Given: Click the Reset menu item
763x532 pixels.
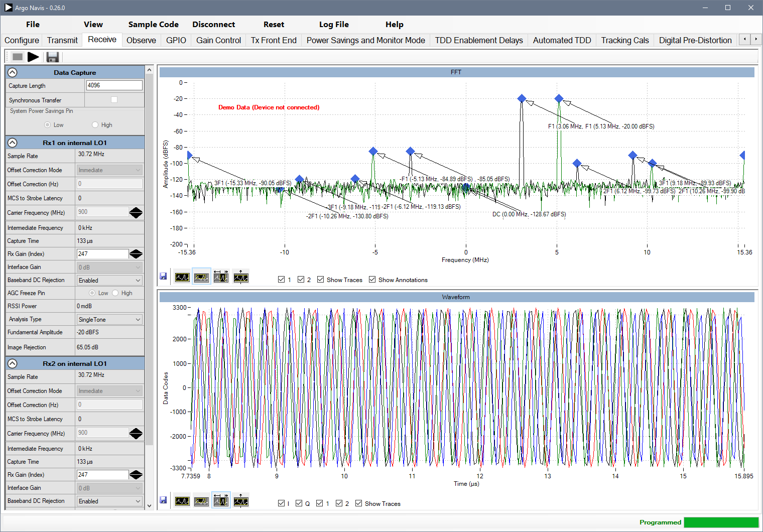Looking at the screenshot, I should coord(274,25).
